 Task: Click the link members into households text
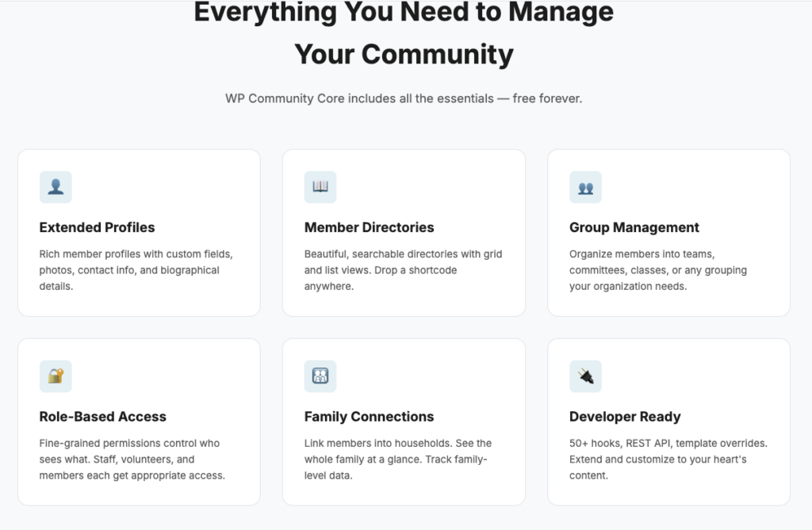pos(397,459)
